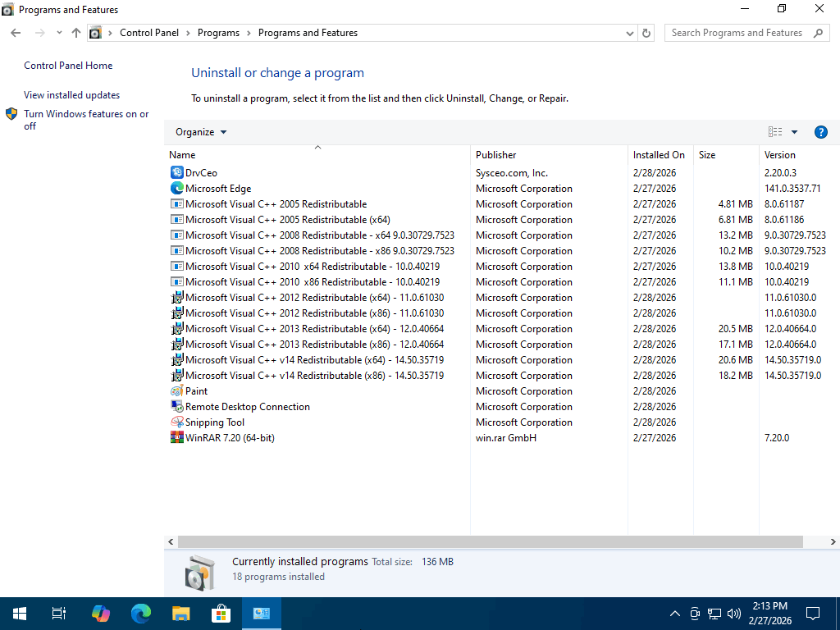Select the Microsoft Edge icon in list
The width and height of the screenshot is (840, 630).
point(176,189)
